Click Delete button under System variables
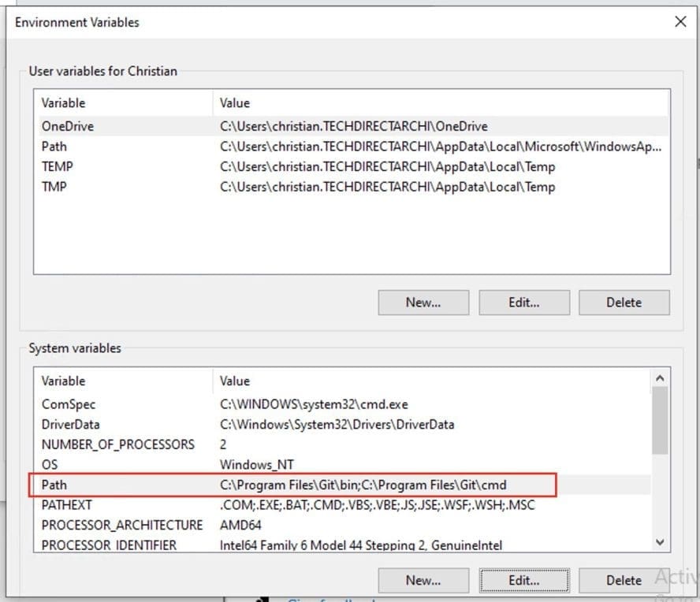The height and width of the screenshot is (602, 700). [624, 581]
